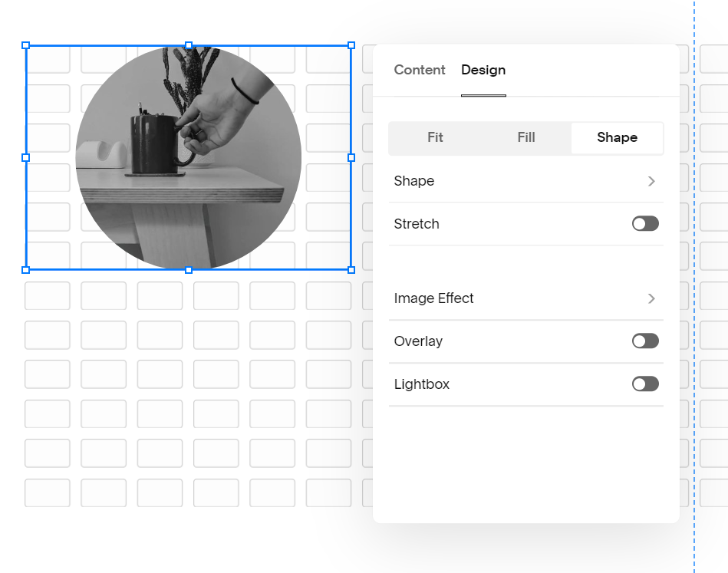Click the left-middle selection handle
The image size is (728, 573).
click(26, 158)
